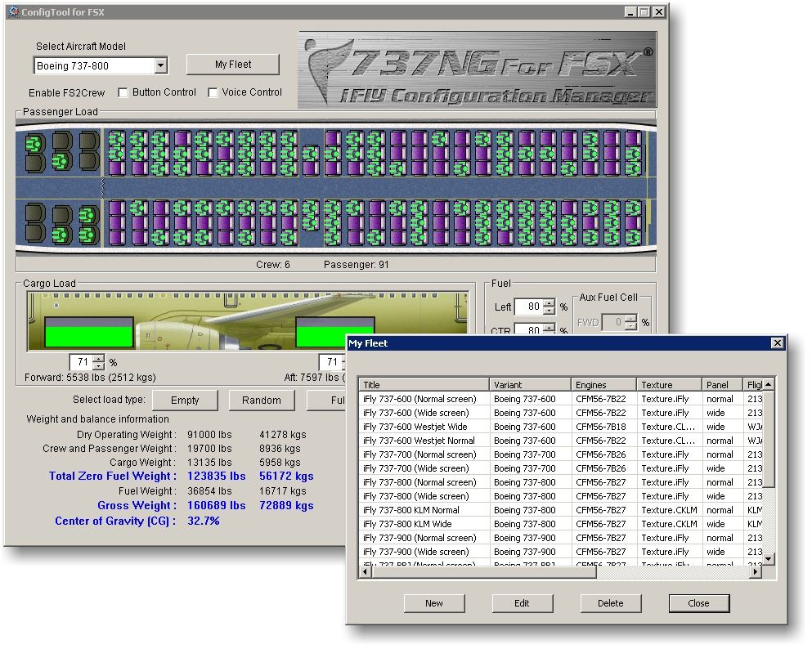The height and width of the screenshot is (649, 812).
Task: Close the My Fleet dialog with X
Action: click(x=777, y=343)
